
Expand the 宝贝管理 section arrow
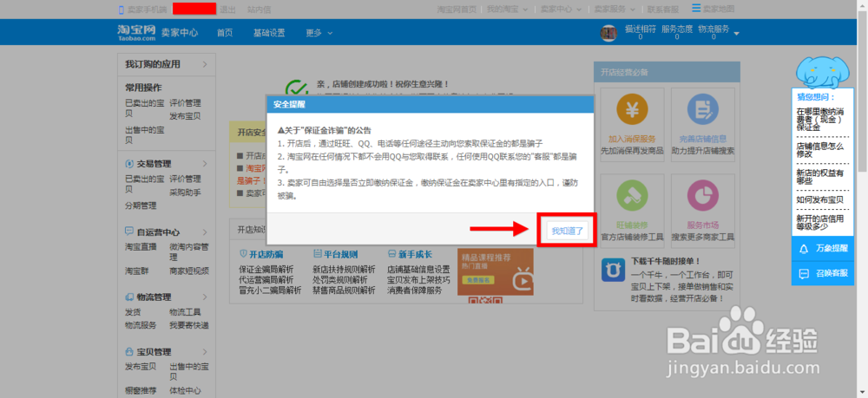pyautogui.click(x=205, y=351)
